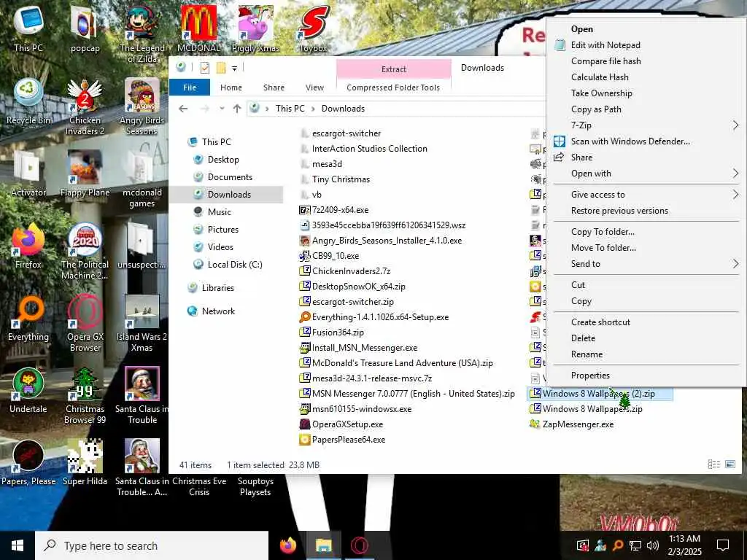The image size is (747, 560).
Task: Click Scan with Windows Defender
Action: pos(646,141)
